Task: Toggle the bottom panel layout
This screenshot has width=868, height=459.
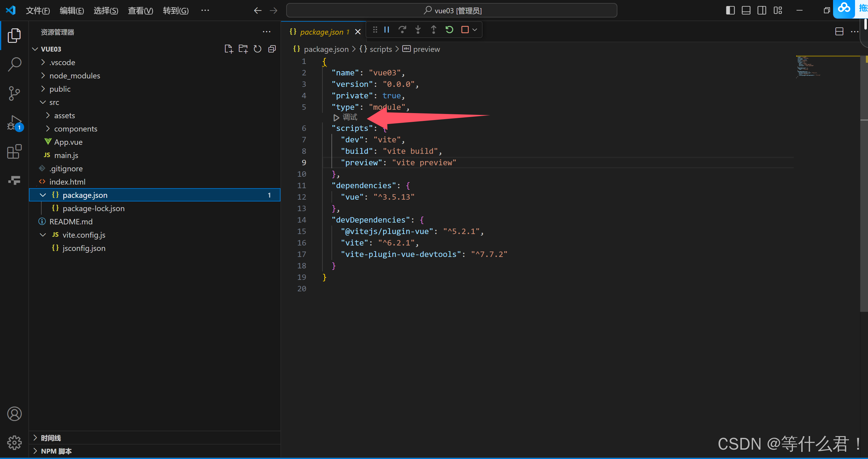Action: (746, 11)
